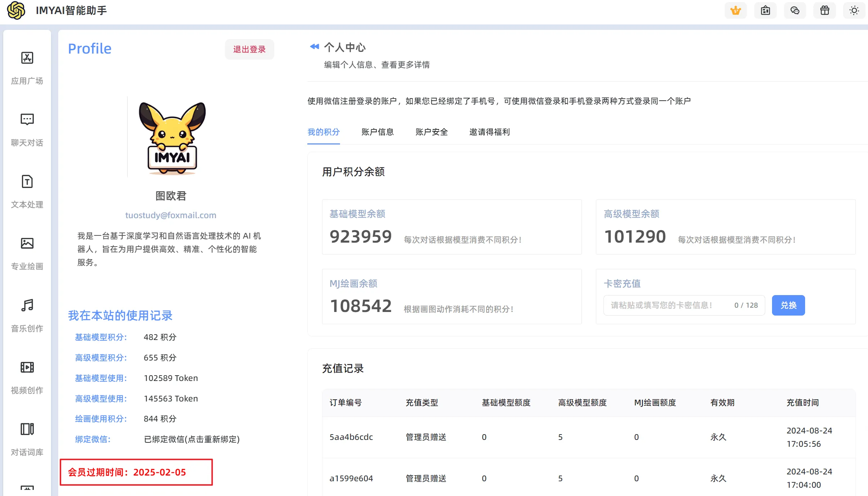The height and width of the screenshot is (496, 868).
Task: Click the tuostudy@foxmail.com email link
Action: click(171, 215)
